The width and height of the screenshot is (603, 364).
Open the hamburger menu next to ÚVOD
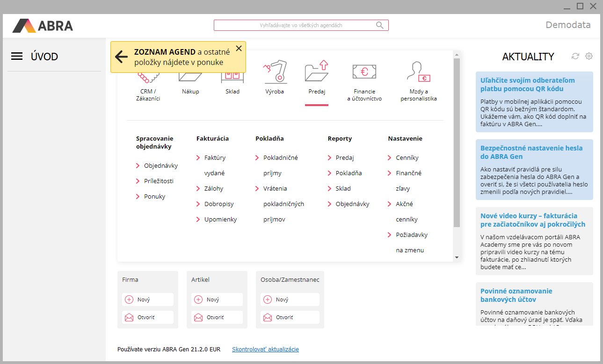coord(17,57)
